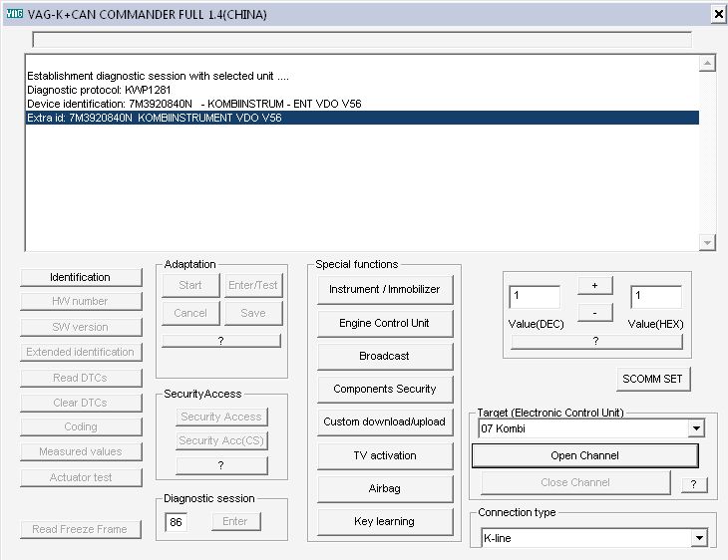The width and height of the screenshot is (728, 560).
Task: Click the HW number button
Action: 81,302
